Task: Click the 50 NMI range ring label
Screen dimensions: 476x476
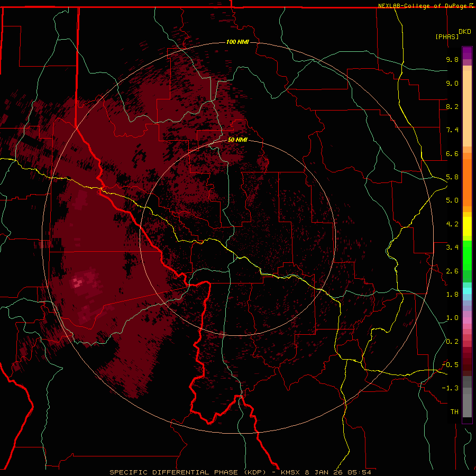Action: (x=237, y=140)
